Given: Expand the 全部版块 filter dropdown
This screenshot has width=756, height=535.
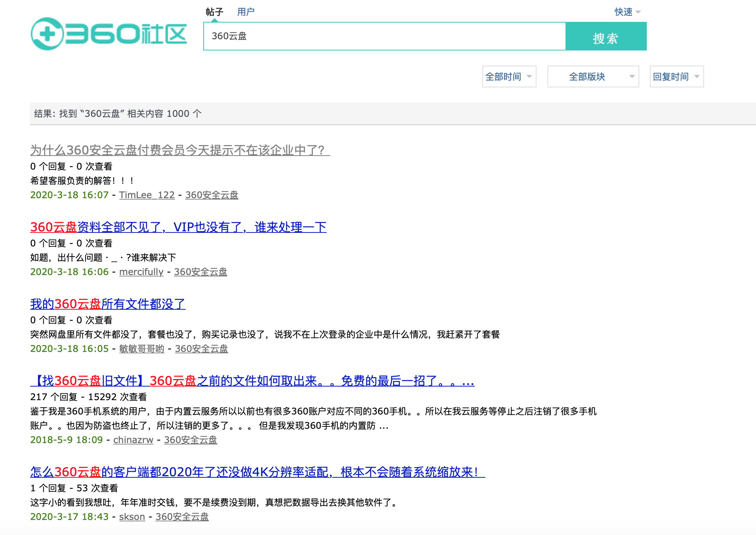Looking at the screenshot, I should click(x=593, y=76).
